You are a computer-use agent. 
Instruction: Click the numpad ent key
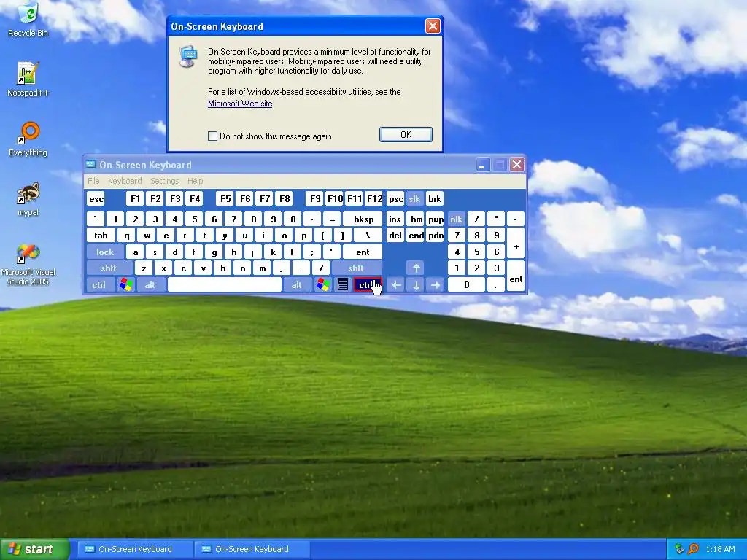516,276
